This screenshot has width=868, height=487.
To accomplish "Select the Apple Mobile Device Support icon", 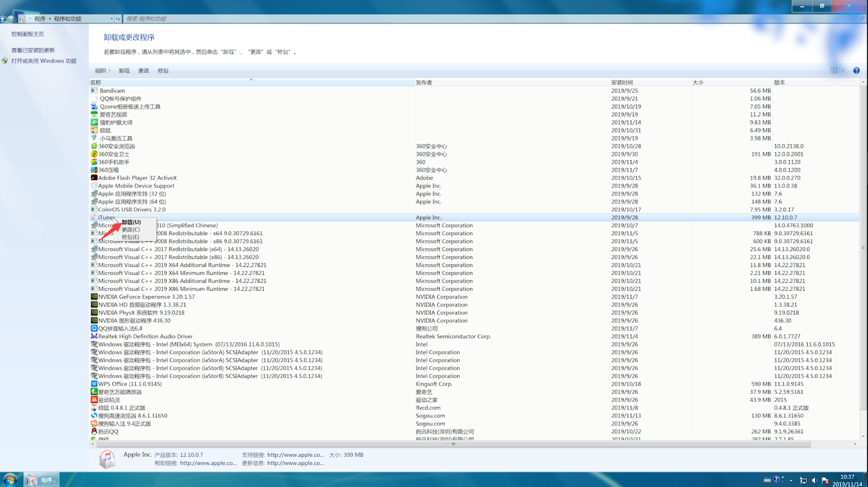I will (94, 186).
